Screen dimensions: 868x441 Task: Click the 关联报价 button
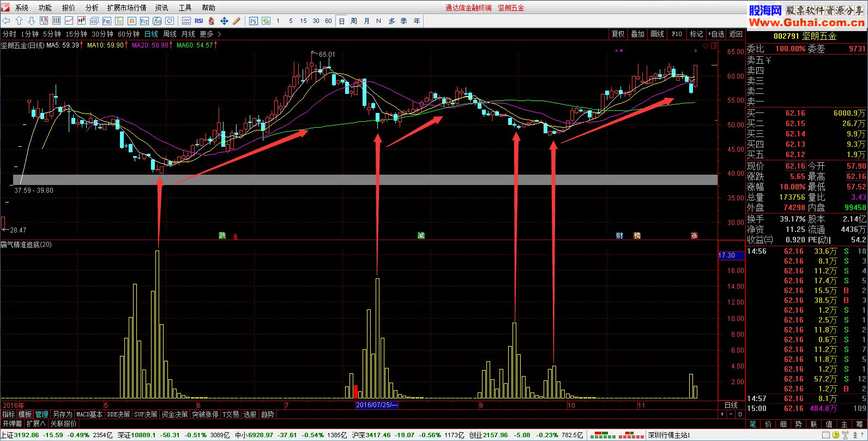[x=64, y=424]
